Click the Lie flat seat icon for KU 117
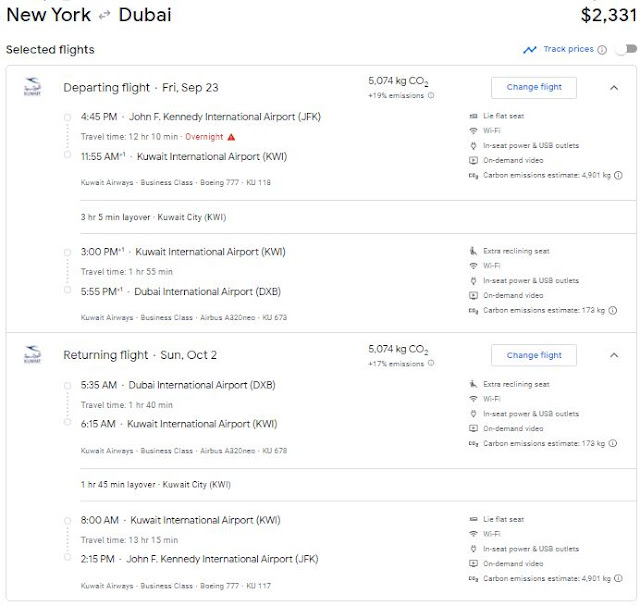Image resolution: width=640 pixels, height=606 pixels. [x=473, y=519]
